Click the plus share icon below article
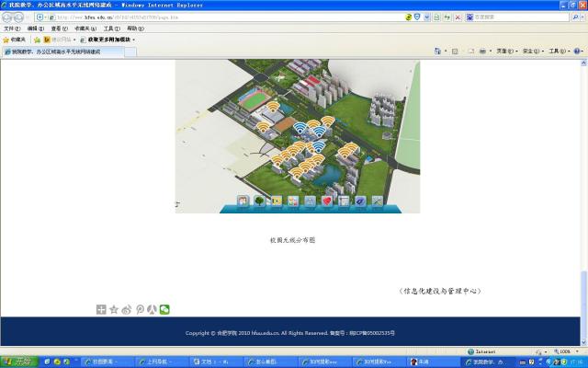 [x=101, y=309]
